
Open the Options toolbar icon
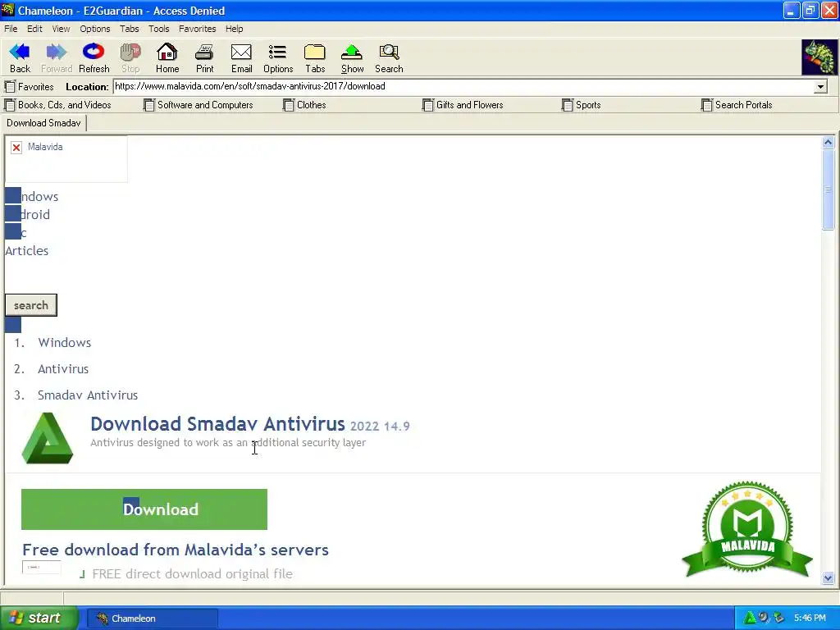(278, 58)
